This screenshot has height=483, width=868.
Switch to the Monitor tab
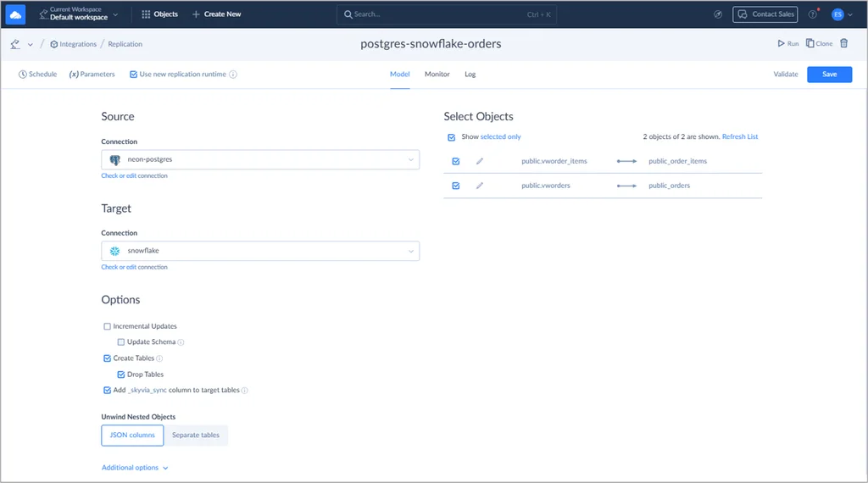[x=437, y=74]
